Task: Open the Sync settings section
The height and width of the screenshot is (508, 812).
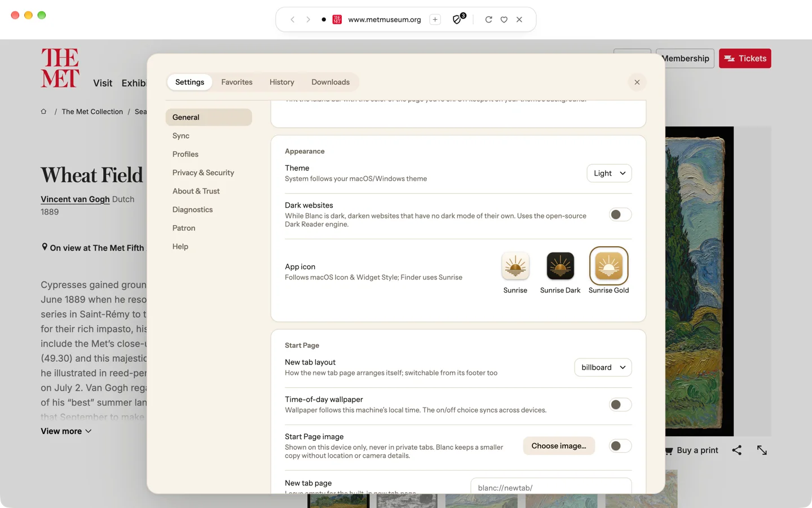Action: tap(209, 136)
